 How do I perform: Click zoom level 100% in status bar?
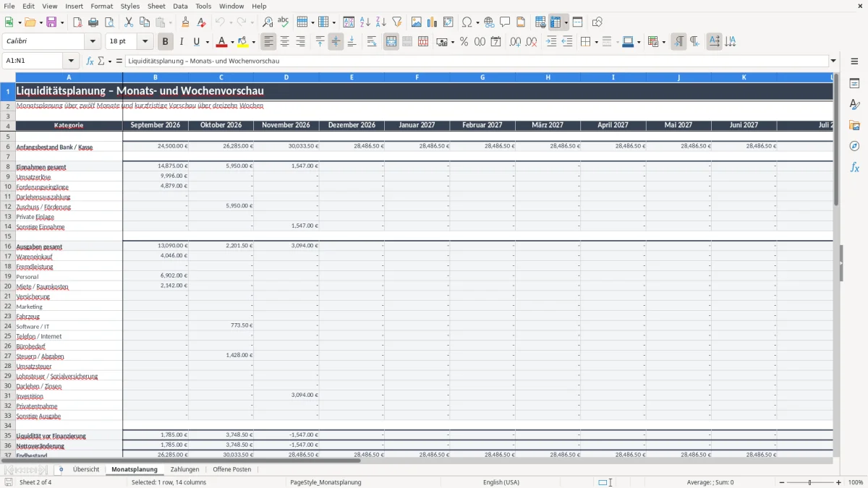coord(856,482)
